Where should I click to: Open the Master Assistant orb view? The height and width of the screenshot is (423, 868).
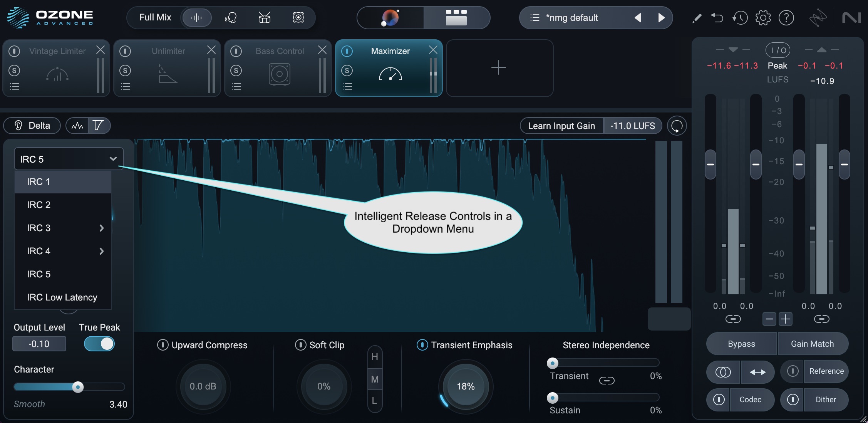(390, 18)
